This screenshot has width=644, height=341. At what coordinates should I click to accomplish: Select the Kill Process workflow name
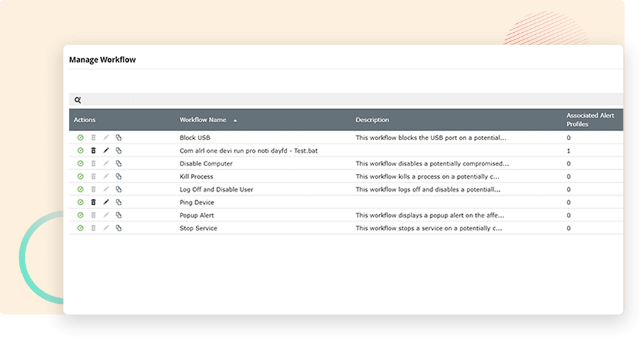pyautogui.click(x=196, y=176)
